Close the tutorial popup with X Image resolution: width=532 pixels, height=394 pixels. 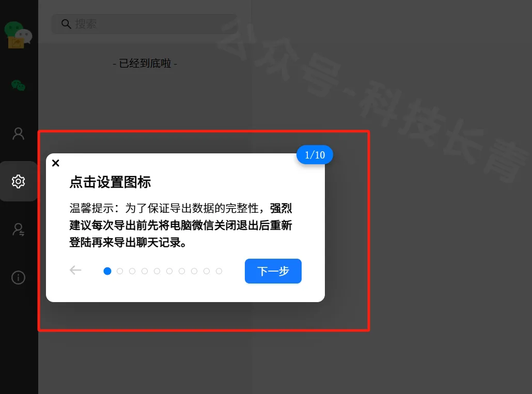pyautogui.click(x=56, y=163)
